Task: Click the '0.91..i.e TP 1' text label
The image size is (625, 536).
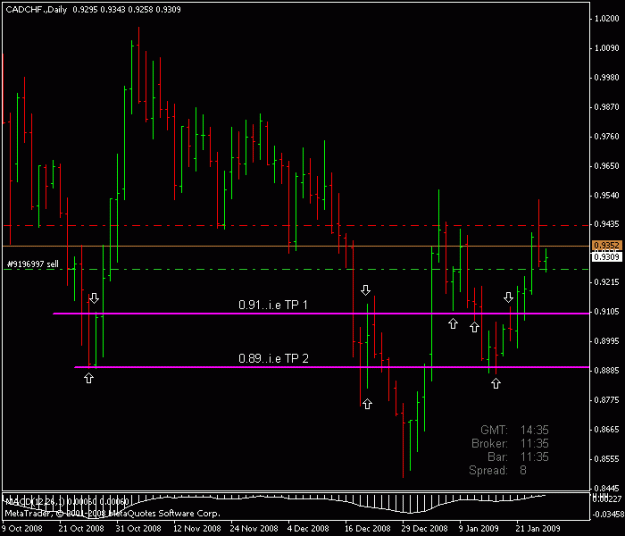Action: (x=273, y=305)
